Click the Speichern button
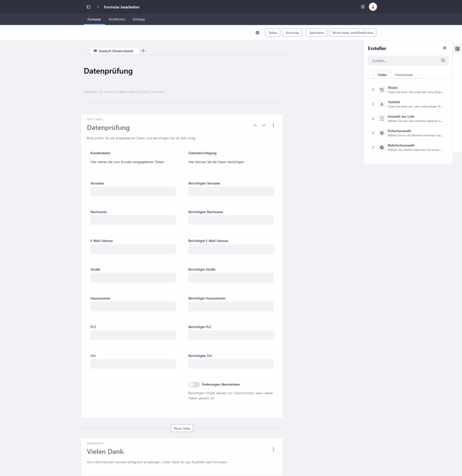 point(316,33)
